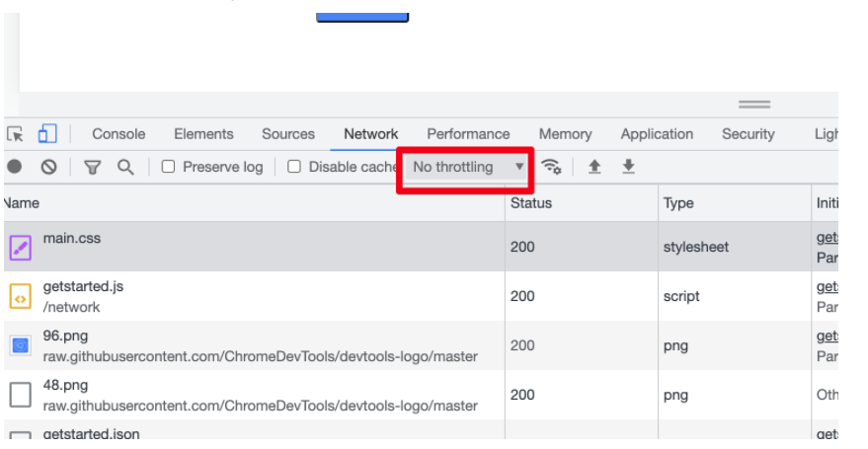Open the network filter funnel
Screen dimensions: 868x449
coord(93,167)
